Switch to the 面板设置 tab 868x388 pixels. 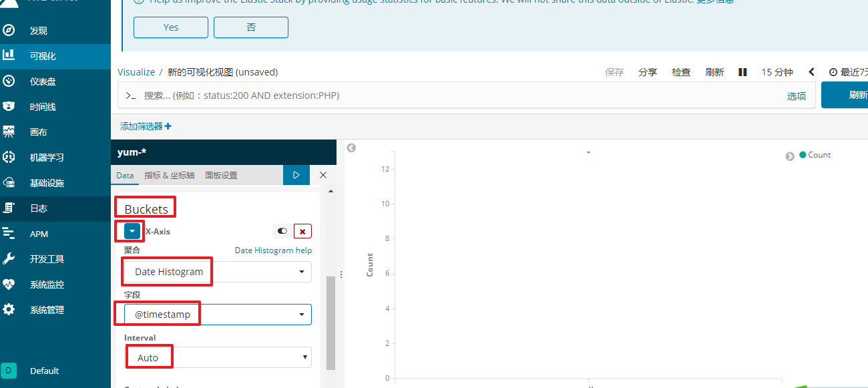click(x=221, y=175)
